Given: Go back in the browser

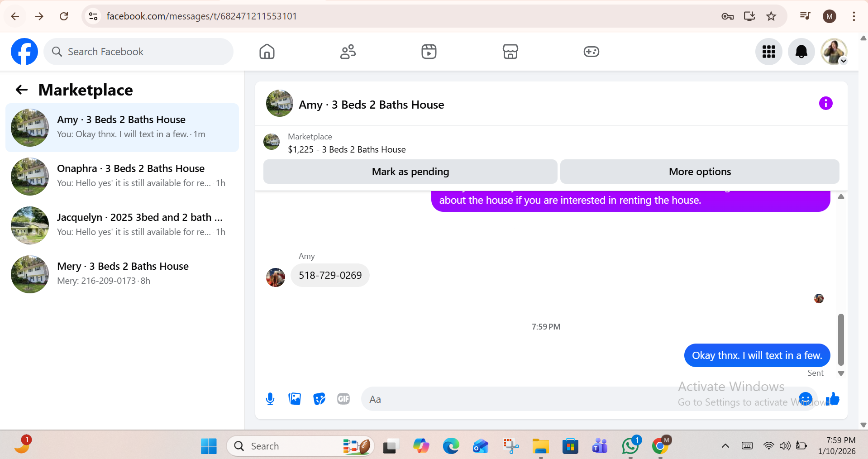Looking at the screenshot, I should 15,16.
